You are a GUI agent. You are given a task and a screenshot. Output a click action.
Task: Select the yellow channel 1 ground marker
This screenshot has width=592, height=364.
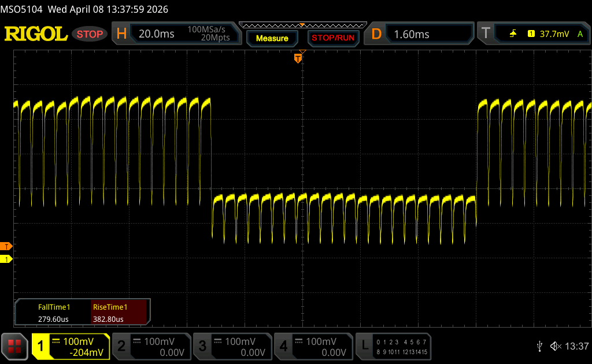[x=6, y=259]
